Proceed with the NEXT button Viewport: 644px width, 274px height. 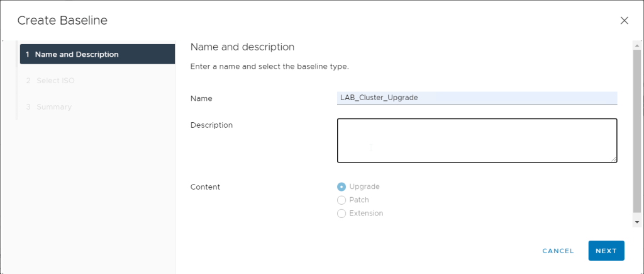coord(606,251)
